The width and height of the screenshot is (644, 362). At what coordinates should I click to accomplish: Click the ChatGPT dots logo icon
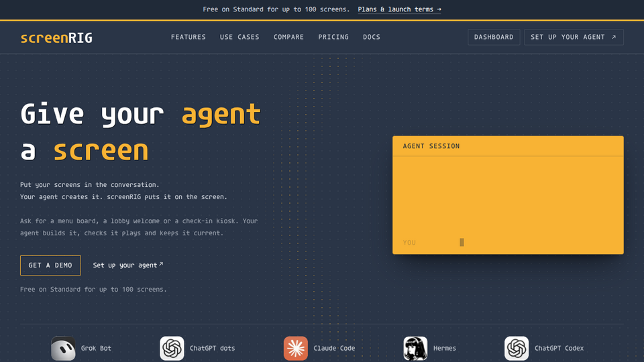click(x=172, y=349)
